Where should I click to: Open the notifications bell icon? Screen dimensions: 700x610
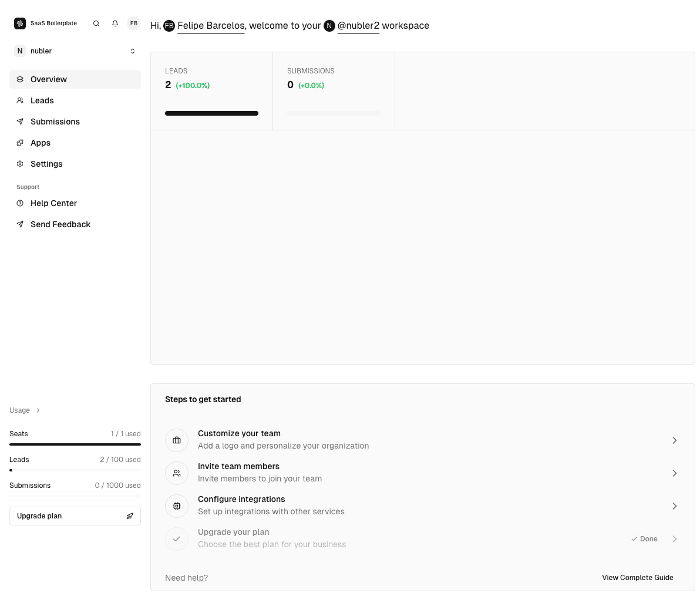(115, 23)
